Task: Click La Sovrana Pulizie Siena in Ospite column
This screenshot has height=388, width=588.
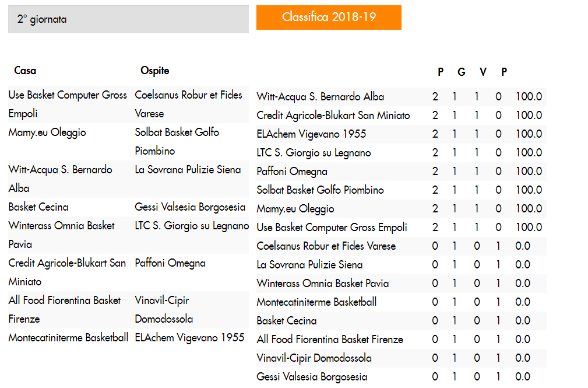Action: [188, 170]
